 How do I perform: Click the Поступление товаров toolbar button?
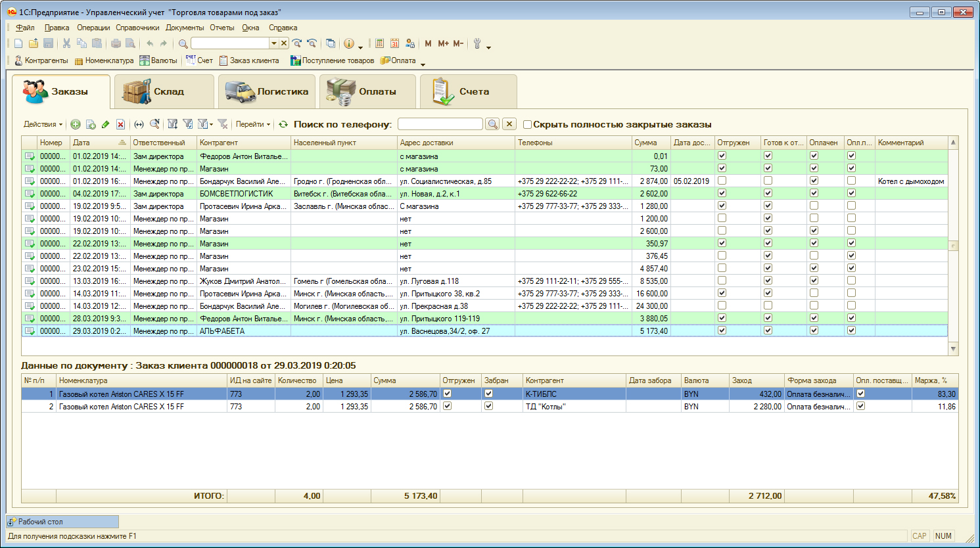(x=333, y=60)
